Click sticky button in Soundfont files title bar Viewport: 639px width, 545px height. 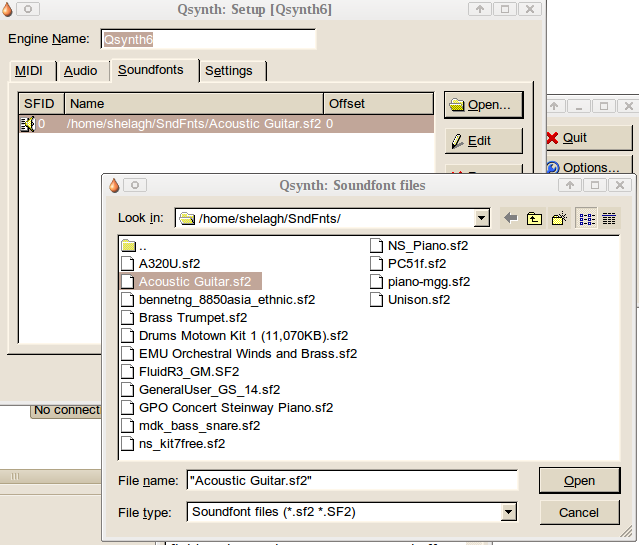coord(135,185)
